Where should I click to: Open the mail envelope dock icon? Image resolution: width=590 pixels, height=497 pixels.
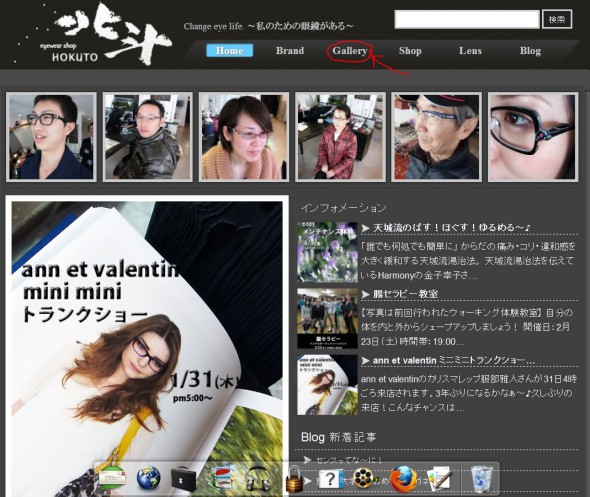click(112, 479)
